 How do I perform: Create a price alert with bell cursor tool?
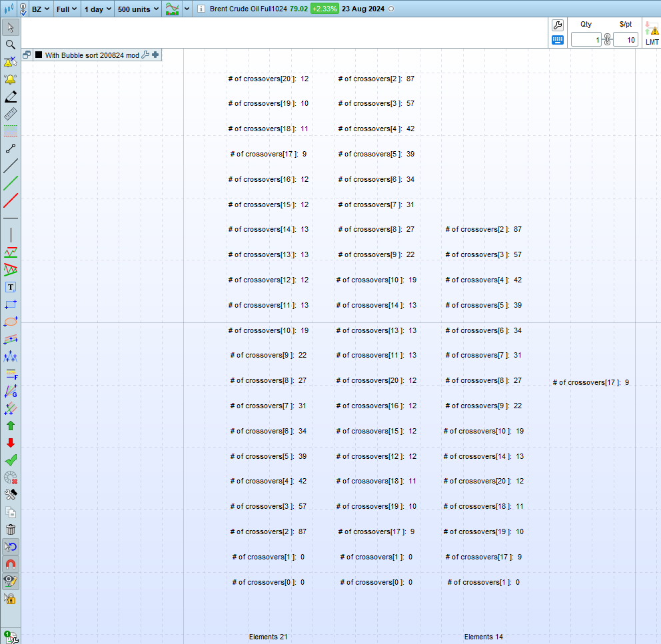[x=11, y=62]
